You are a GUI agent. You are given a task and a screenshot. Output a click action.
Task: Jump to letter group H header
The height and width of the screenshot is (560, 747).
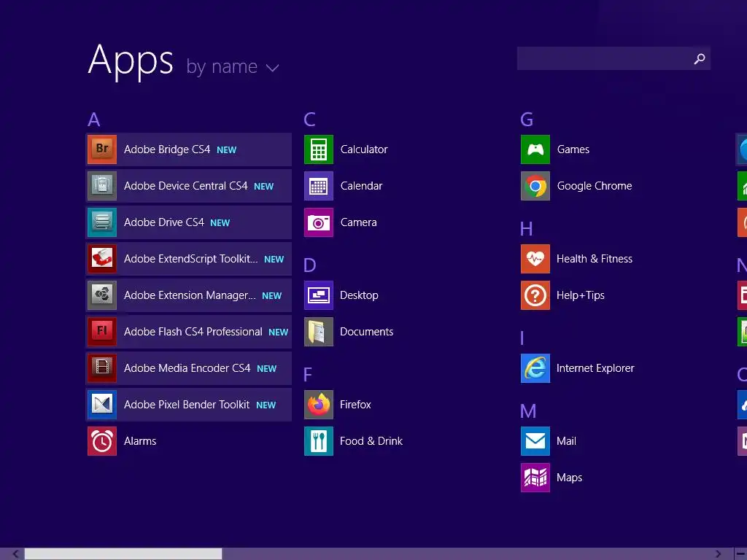[527, 229]
